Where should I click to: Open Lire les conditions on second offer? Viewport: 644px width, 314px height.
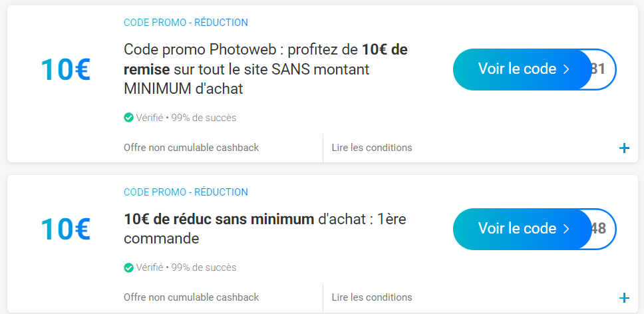click(372, 297)
